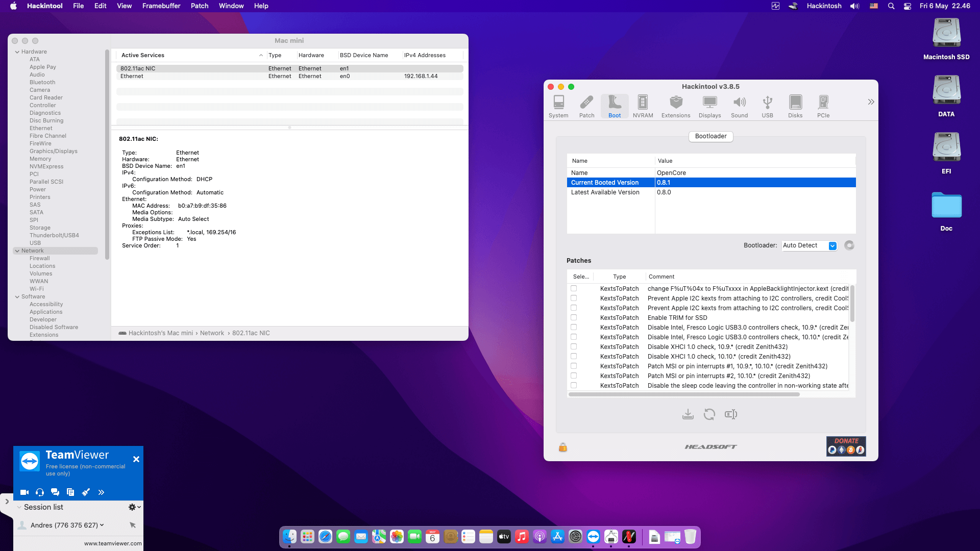Screen dimensions: 980x551
Task: Check the 'Disable the sleep code' patch checkbox
Action: pyautogui.click(x=574, y=385)
